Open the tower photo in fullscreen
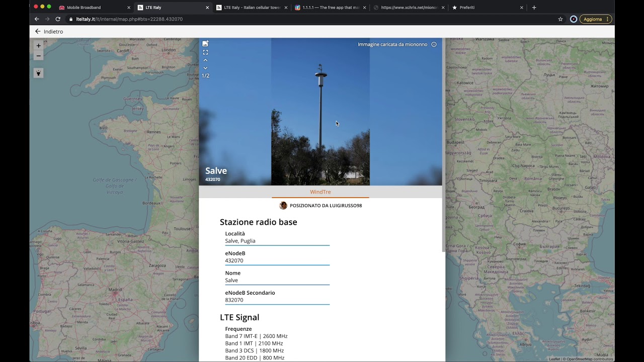The width and height of the screenshot is (644, 362). pos(205,52)
